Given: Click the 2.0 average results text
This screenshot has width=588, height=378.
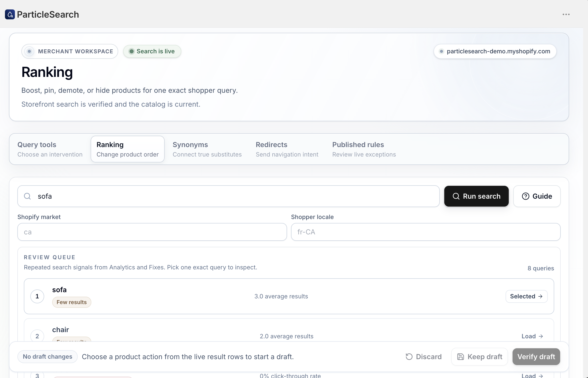Looking at the screenshot, I should coord(287,336).
